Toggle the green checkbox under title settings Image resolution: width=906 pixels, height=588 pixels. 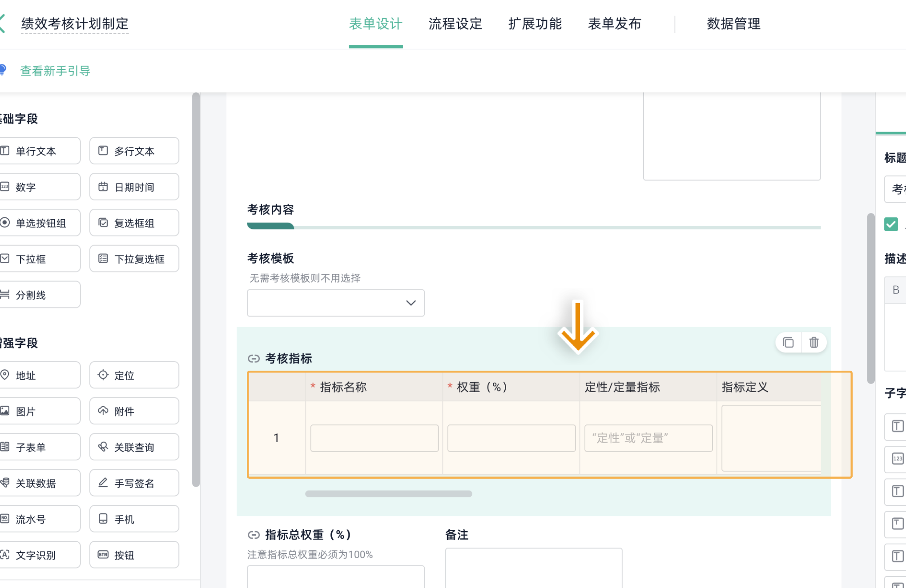[x=891, y=224]
